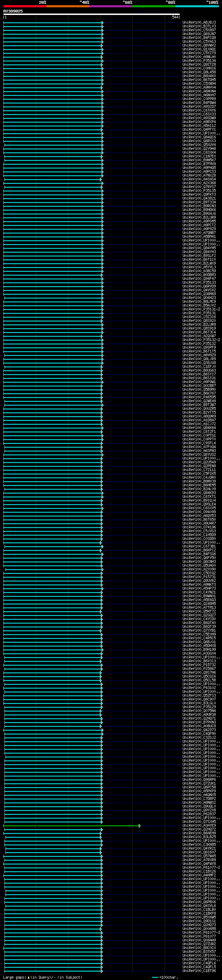The width and height of the screenshot is (222, 980).
Task: Click hit label UniRef100_A9NLA0
Action: click(199, 57)
